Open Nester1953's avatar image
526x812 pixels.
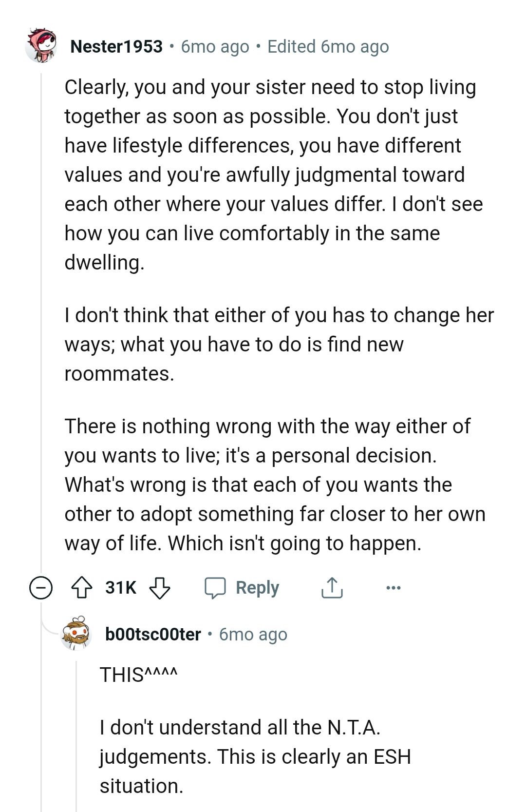[x=41, y=45]
